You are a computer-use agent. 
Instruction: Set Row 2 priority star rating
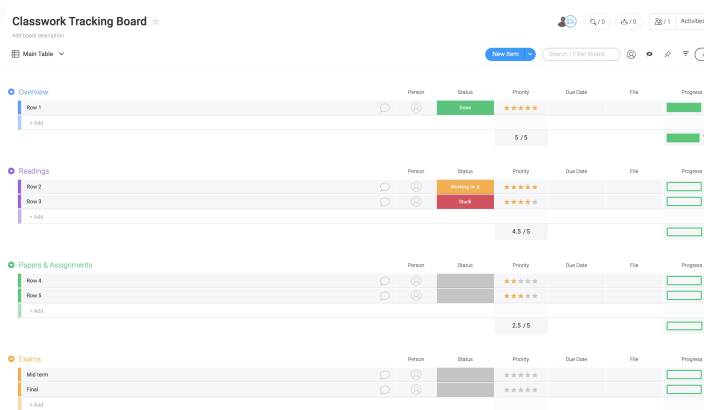[521, 187]
